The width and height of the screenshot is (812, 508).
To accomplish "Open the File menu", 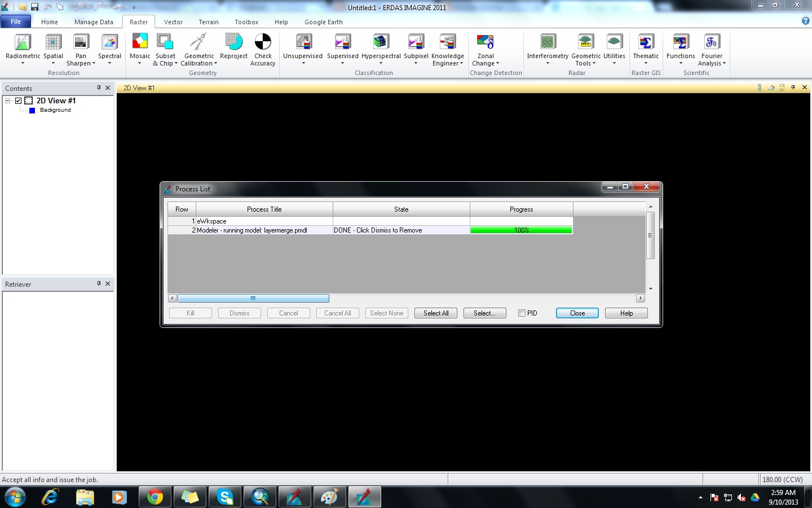I will pyautogui.click(x=16, y=22).
